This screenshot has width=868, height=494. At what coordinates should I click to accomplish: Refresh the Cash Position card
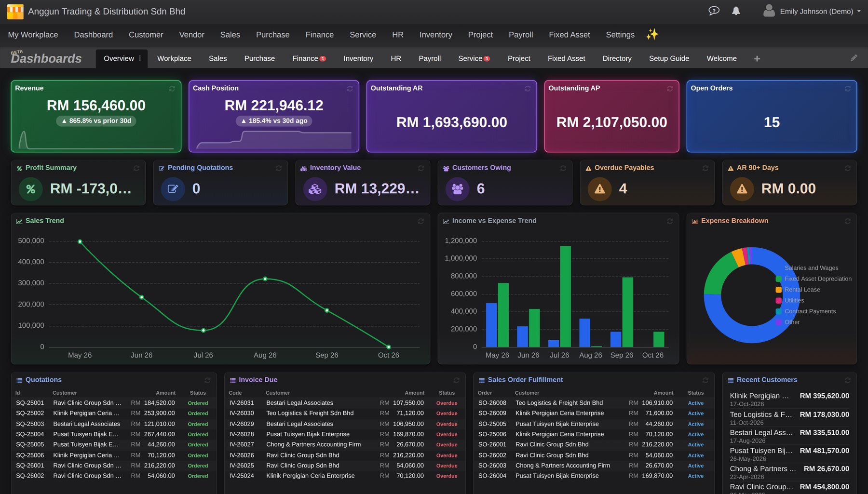pos(350,89)
